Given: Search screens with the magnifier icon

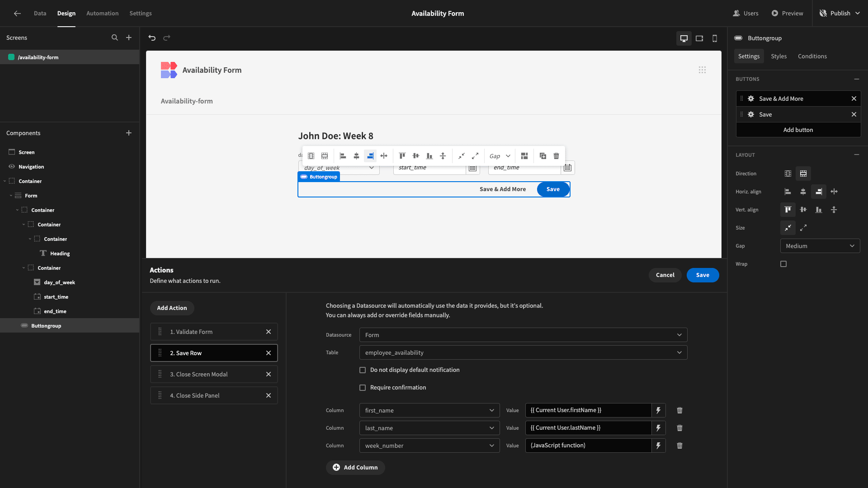Looking at the screenshot, I should (x=115, y=38).
